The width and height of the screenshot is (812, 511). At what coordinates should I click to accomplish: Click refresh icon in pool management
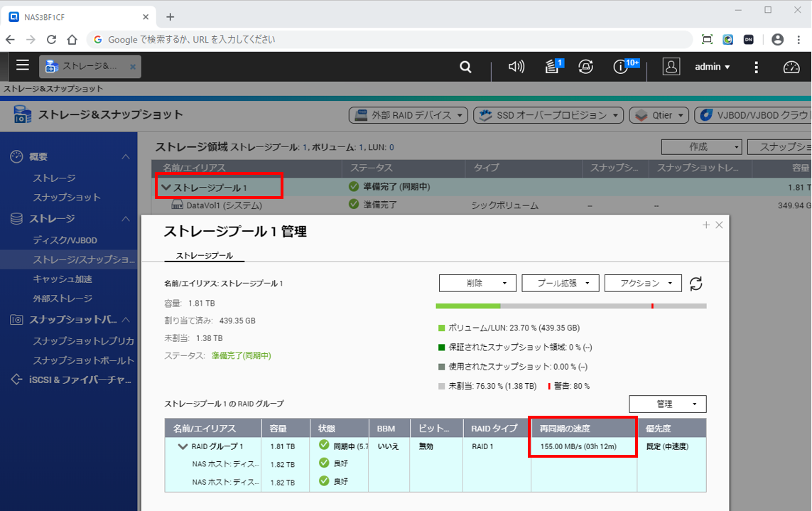[696, 284]
